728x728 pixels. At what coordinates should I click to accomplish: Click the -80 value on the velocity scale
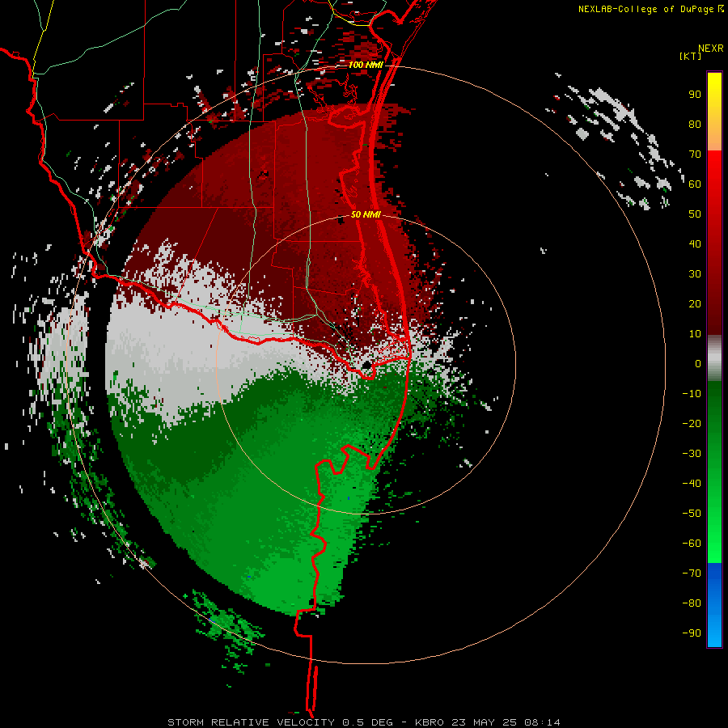click(x=692, y=603)
